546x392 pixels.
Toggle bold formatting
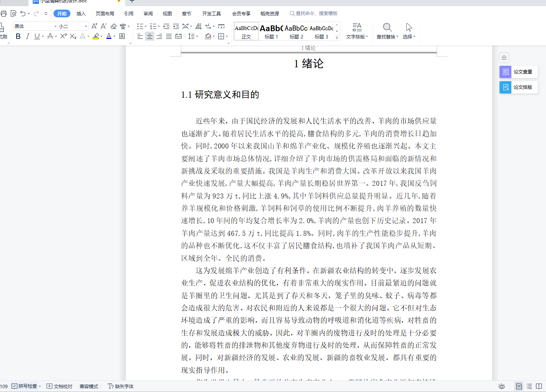click(18, 36)
